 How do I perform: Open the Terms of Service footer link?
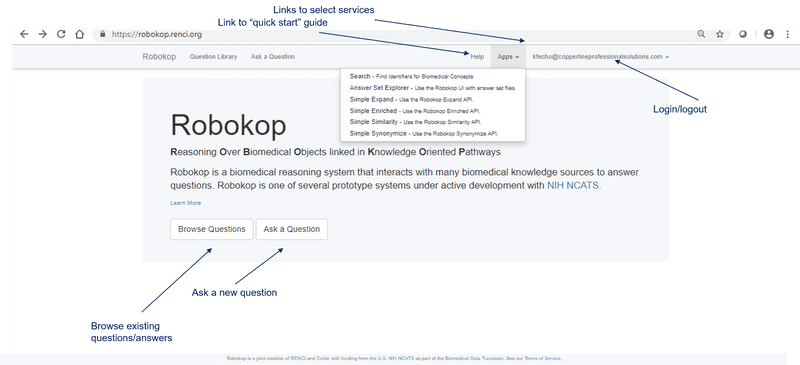tap(543, 358)
